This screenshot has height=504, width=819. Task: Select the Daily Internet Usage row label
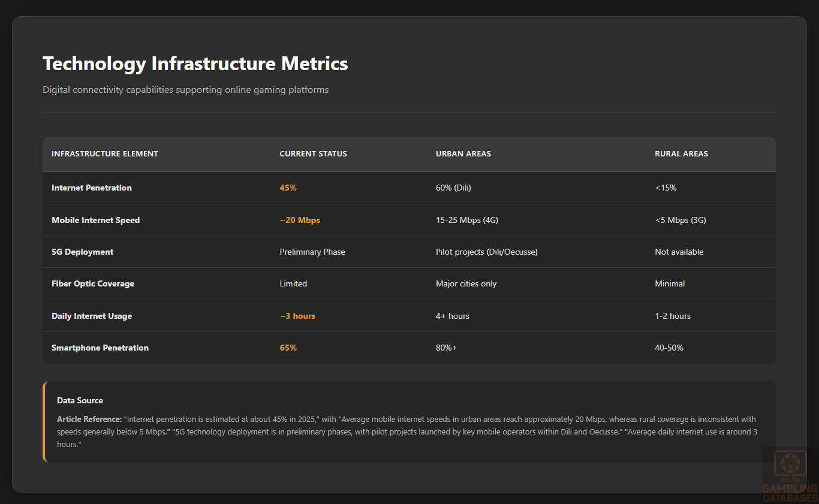coord(92,316)
